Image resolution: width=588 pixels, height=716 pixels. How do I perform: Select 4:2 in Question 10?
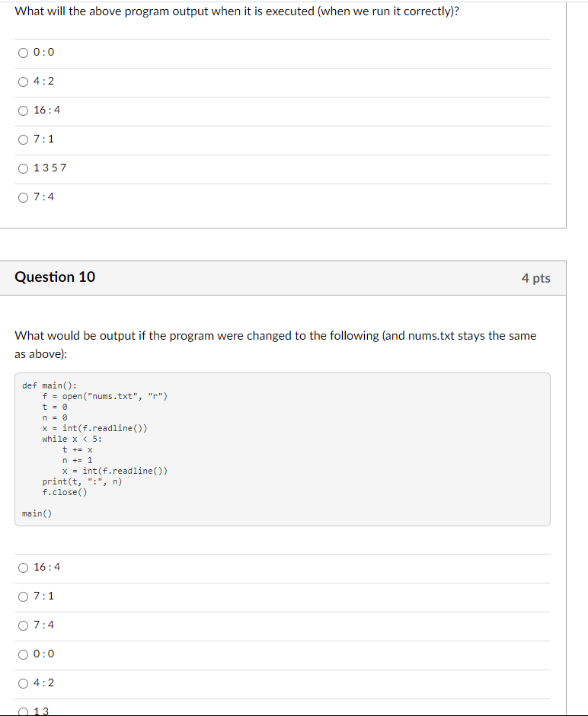[23, 683]
